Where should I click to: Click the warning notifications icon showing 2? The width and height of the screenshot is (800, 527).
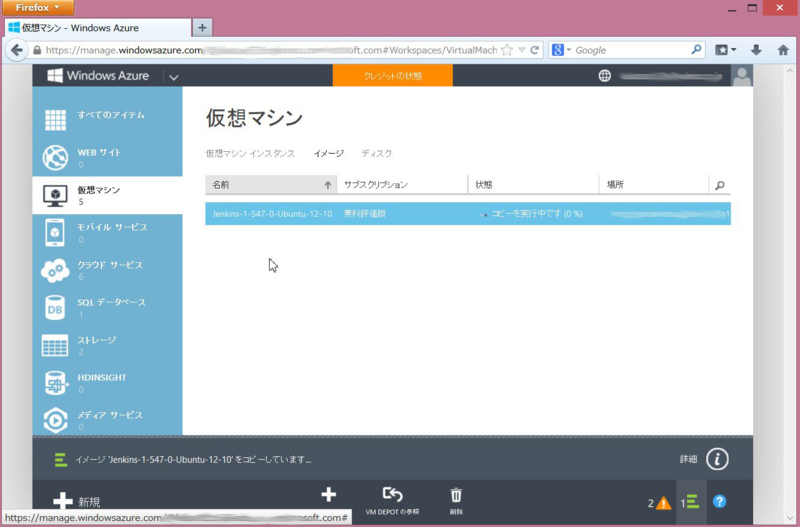point(660,503)
